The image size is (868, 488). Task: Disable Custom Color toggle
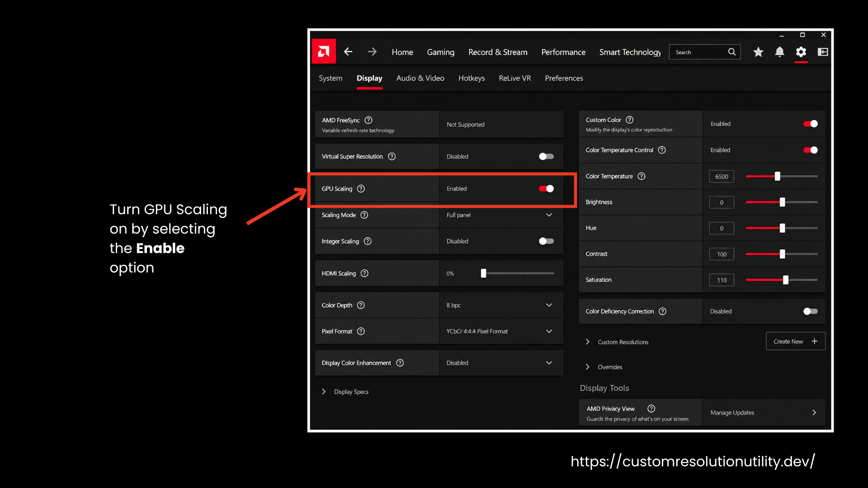[810, 124]
